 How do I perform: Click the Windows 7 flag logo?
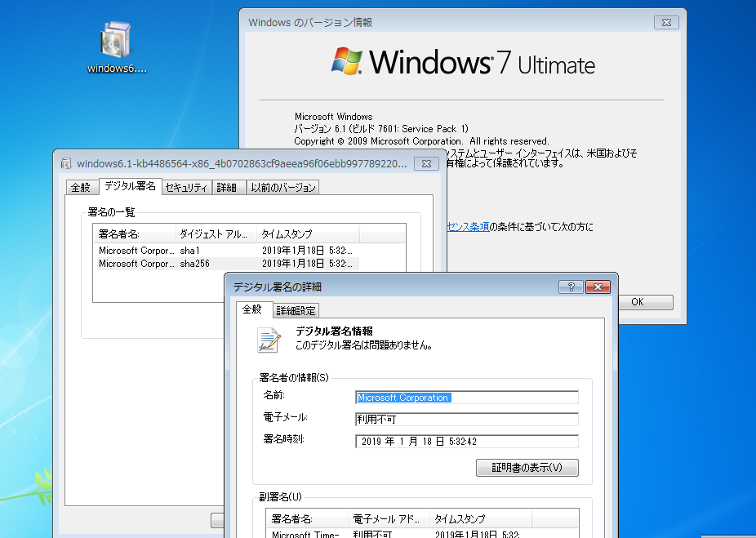[x=349, y=61]
